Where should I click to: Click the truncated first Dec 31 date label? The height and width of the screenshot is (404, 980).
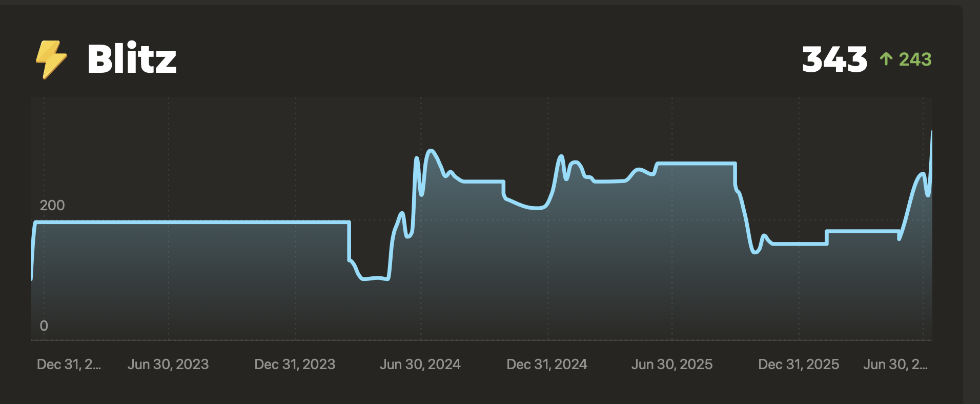coord(69,365)
